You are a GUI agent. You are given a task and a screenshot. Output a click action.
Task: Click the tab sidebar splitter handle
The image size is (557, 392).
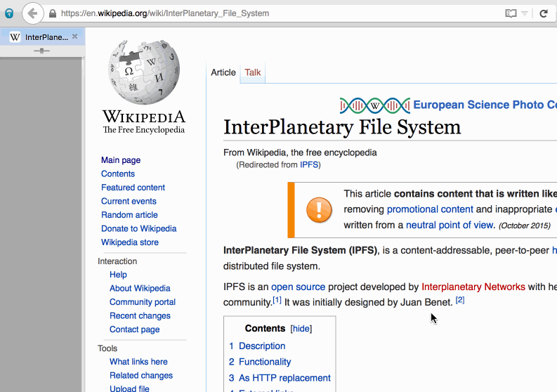pyautogui.click(x=41, y=51)
